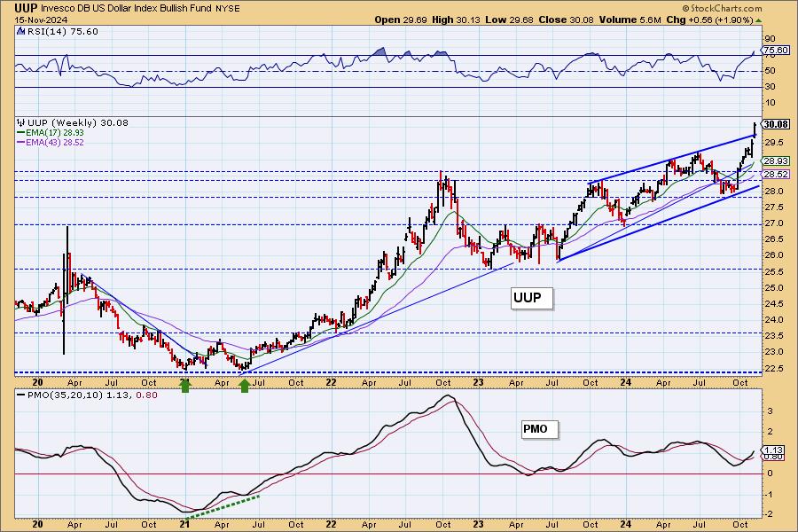Screen dimensions: 798x532
Task: Select the purple EMA(43) legend line
Action: click(21, 143)
